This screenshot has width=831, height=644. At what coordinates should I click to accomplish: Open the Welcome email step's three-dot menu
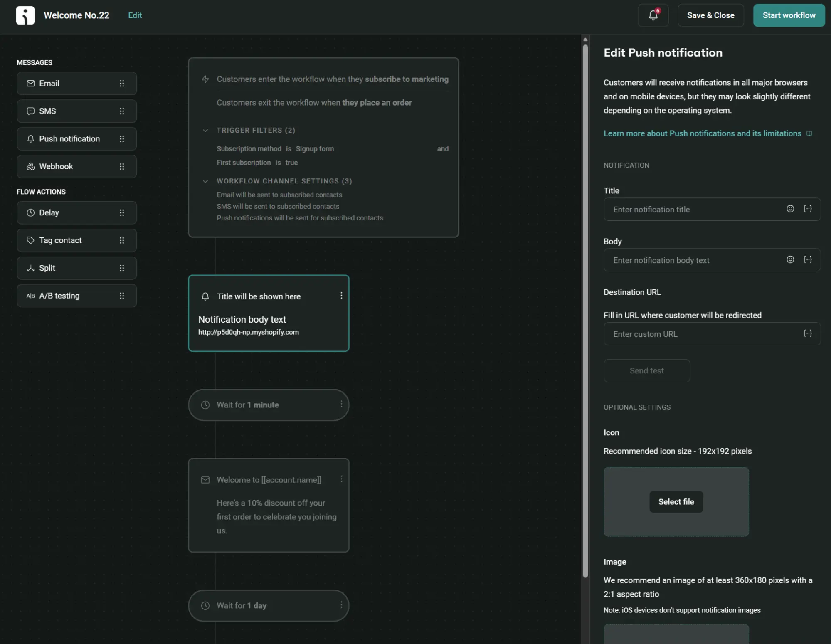click(x=341, y=479)
